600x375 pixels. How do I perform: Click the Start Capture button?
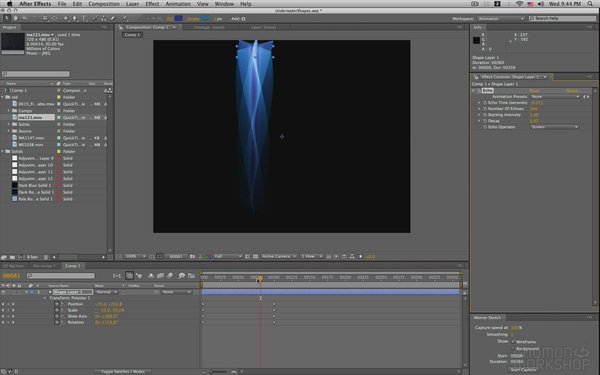[x=523, y=370]
